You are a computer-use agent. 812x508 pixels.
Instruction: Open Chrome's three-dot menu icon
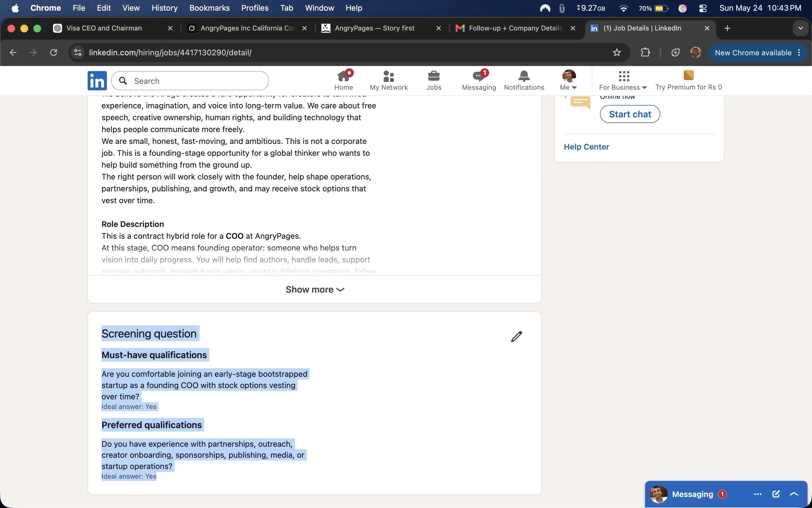[799, 53]
